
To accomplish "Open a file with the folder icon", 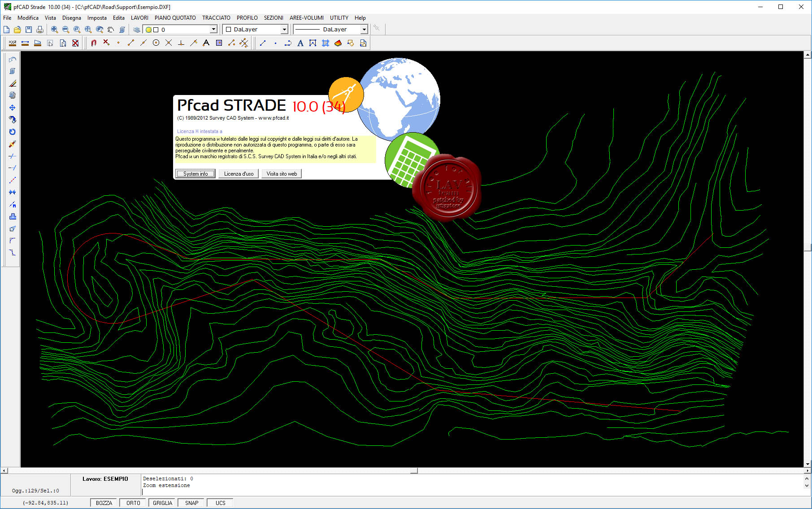I will 17,30.
